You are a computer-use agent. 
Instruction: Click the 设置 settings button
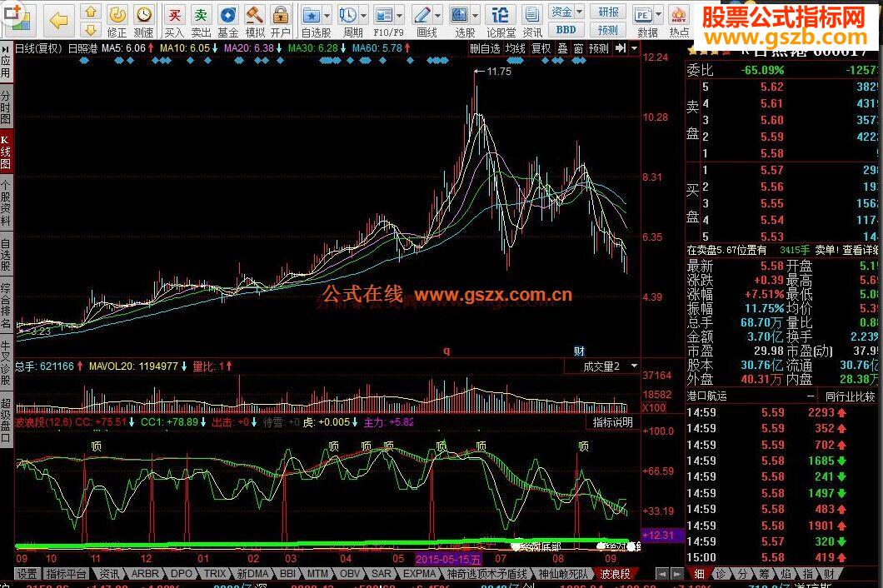point(27,574)
